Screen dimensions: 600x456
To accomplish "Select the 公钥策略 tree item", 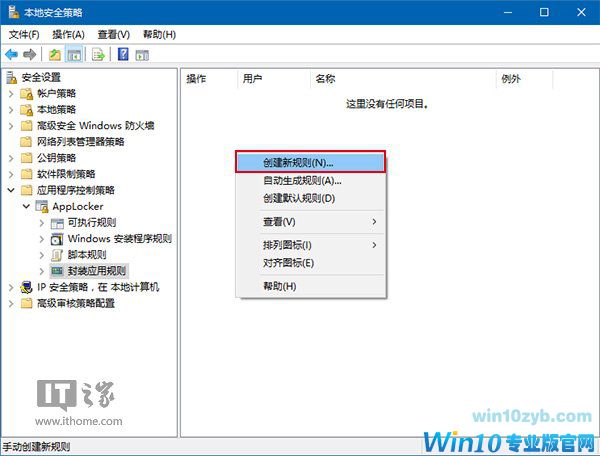I will (56, 158).
